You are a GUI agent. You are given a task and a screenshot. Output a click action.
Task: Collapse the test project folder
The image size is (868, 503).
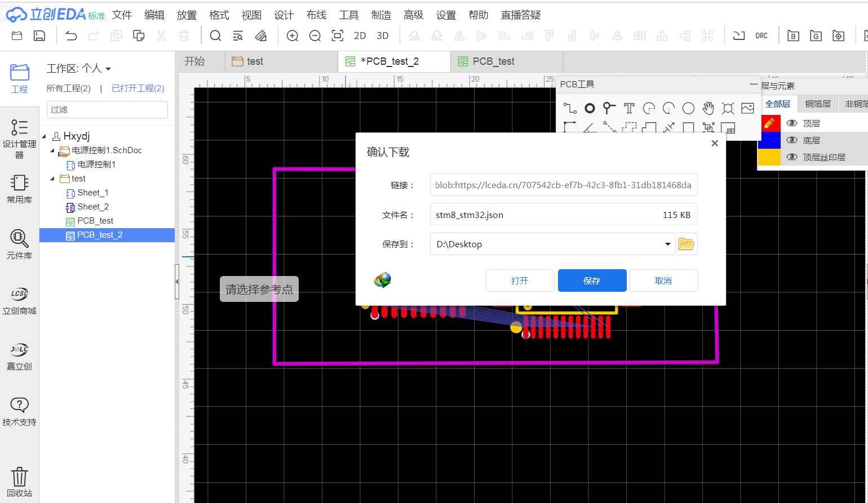pos(52,179)
